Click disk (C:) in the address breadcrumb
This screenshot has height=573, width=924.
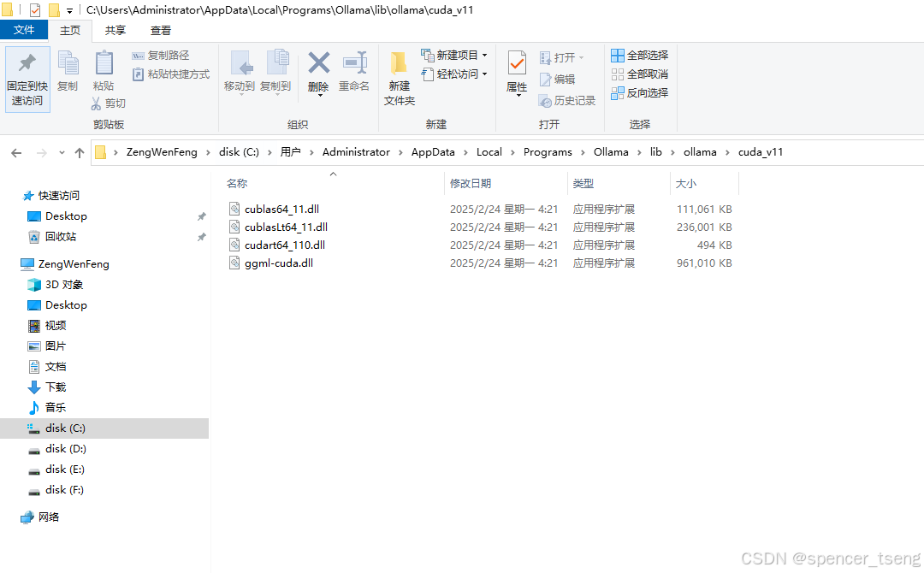239,152
